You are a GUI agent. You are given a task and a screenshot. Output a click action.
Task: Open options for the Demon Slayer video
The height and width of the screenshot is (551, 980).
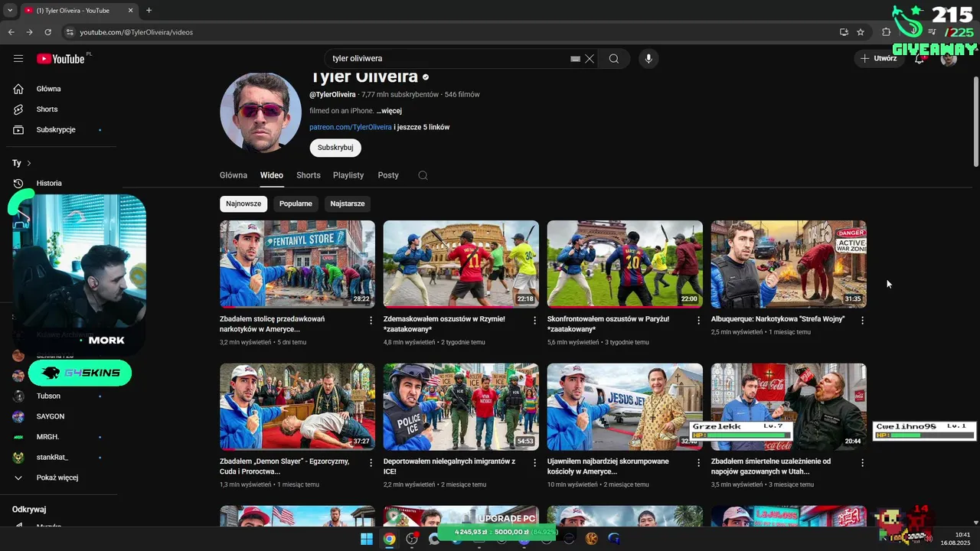(371, 463)
